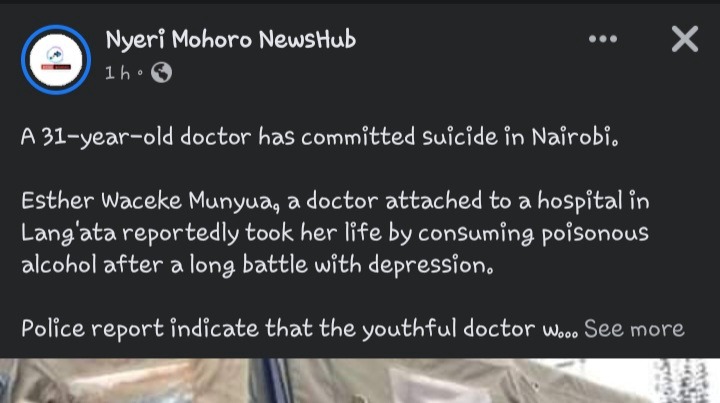Screen dimensions: 720x403
Task: Open the Nyeri Mohoro NewsHub page name
Action: [x=231, y=39]
